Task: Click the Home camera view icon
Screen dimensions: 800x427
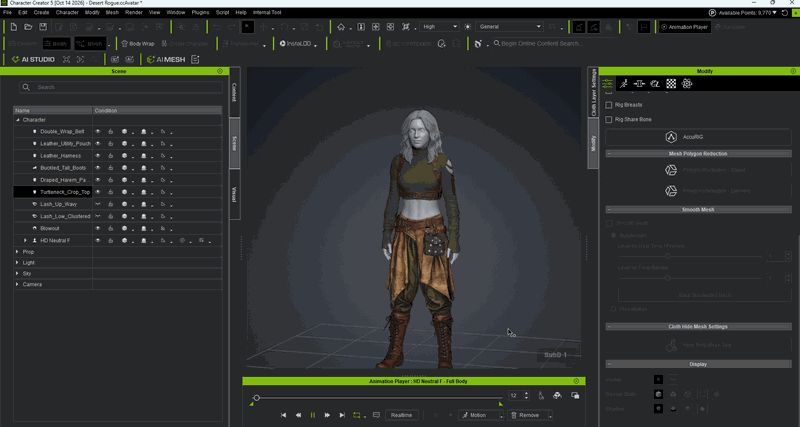Action: tap(341, 27)
